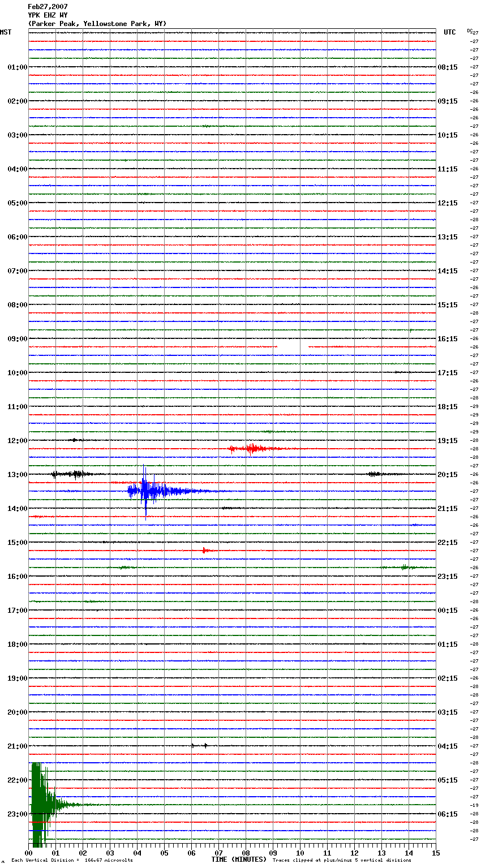Click the 22:00 MST time label
The height and width of the screenshot is (868, 481).
17,780
